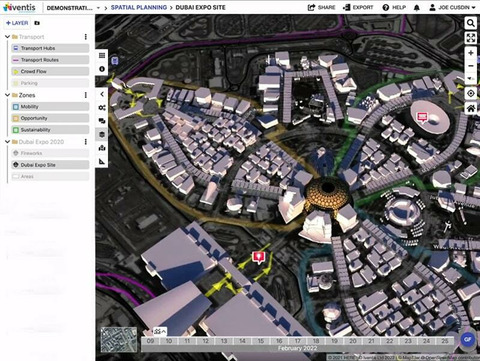This screenshot has height=361, width=480.
Task: Select day 25 on the timeline
Action: tap(445, 341)
